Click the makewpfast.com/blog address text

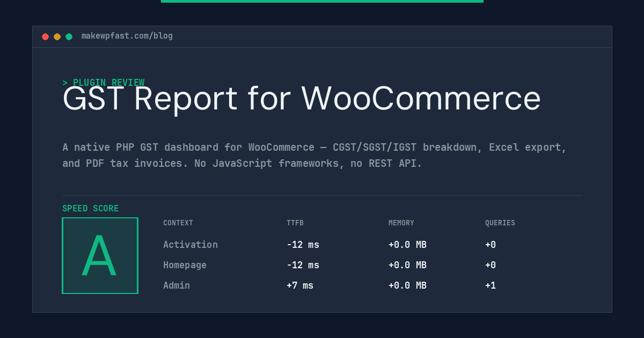tap(127, 36)
